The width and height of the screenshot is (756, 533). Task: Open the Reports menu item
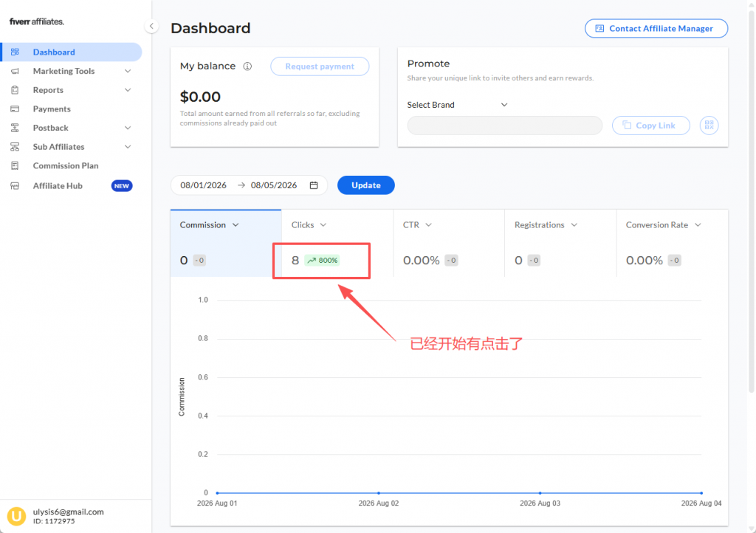coord(72,90)
